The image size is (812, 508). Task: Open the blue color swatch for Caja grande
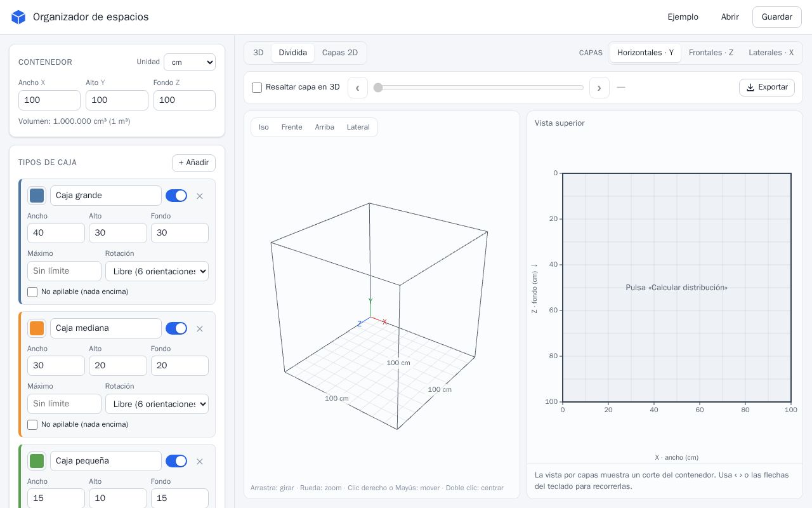coord(37,196)
